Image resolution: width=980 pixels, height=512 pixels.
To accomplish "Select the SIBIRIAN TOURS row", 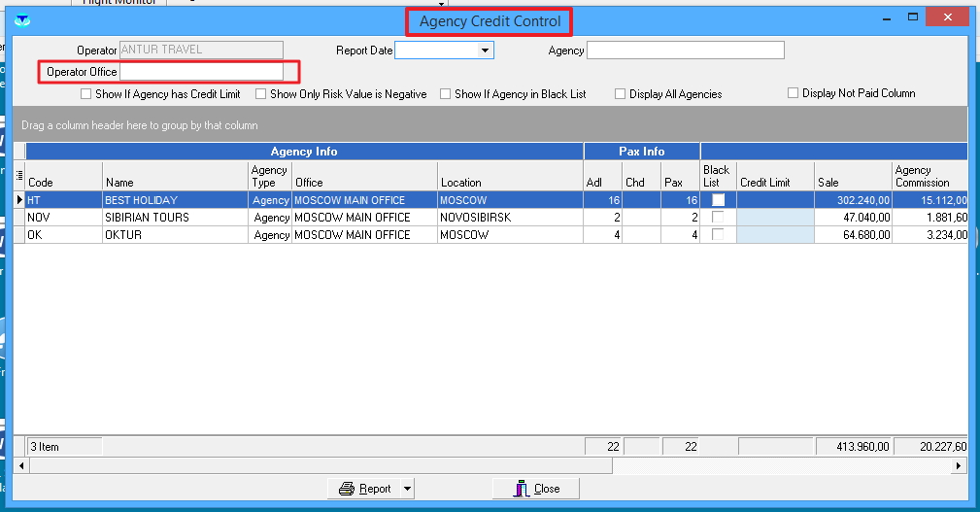I will pyautogui.click(x=175, y=218).
